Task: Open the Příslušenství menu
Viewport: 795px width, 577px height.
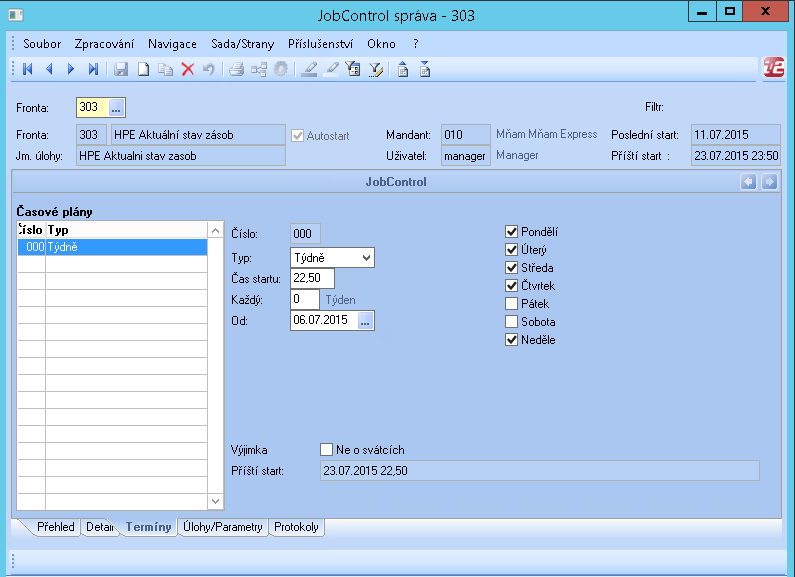Action: (x=320, y=44)
